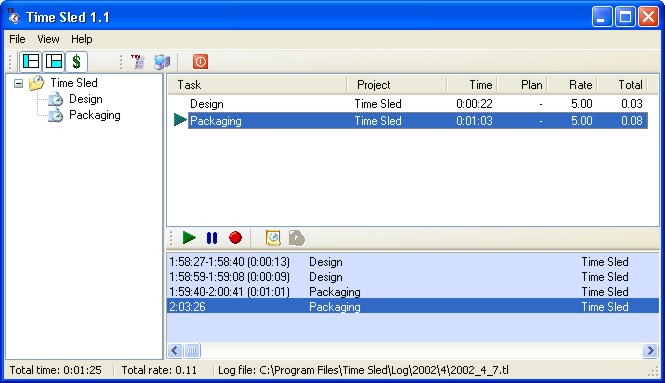Screen dimensions: 665x383
Task: Start timing with the green play button
Action: [189, 238]
